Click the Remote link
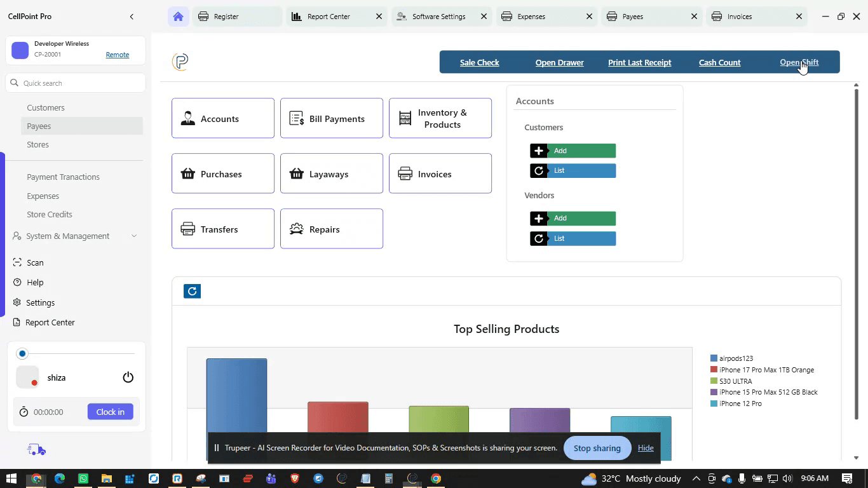 point(118,55)
